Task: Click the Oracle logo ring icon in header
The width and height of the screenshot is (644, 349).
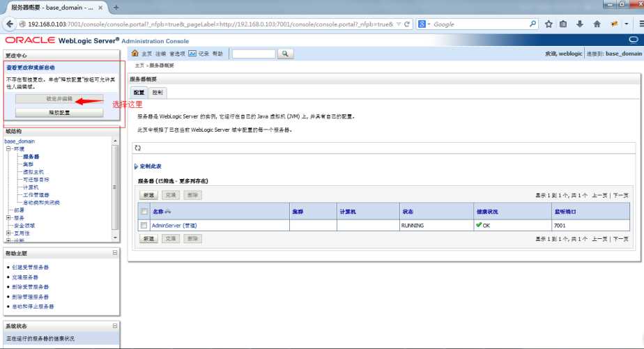Action: tap(634, 40)
